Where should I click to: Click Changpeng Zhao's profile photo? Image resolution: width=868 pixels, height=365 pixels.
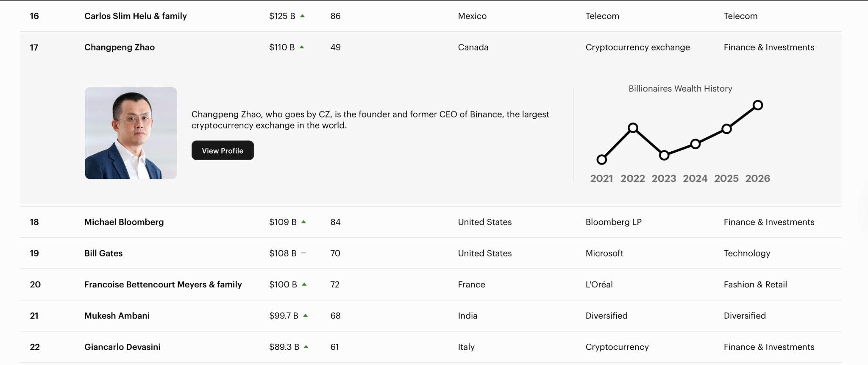tap(131, 132)
